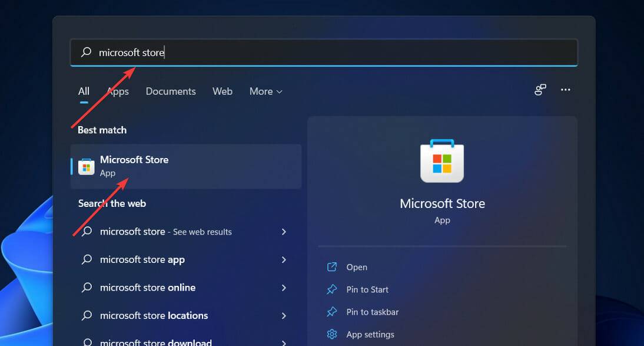Click the Open external-link icon
The height and width of the screenshot is (346, 644).
click(x=332, y=267)
